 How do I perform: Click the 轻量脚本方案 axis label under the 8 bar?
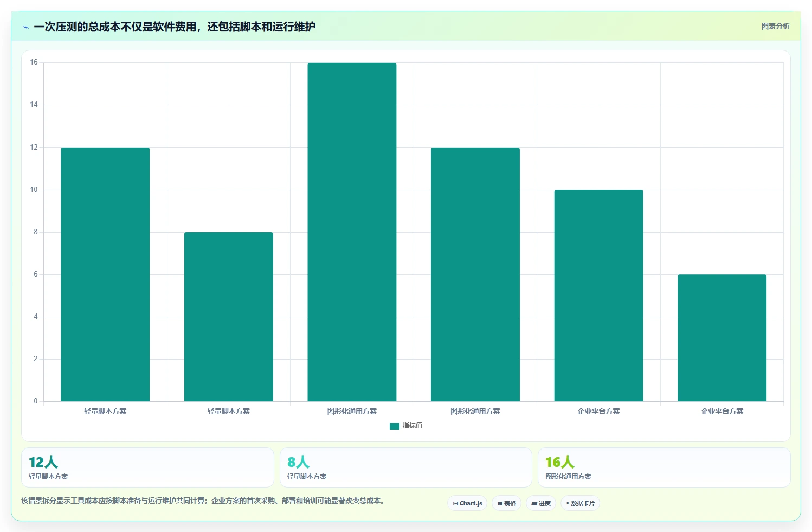(x=229, y=411)
